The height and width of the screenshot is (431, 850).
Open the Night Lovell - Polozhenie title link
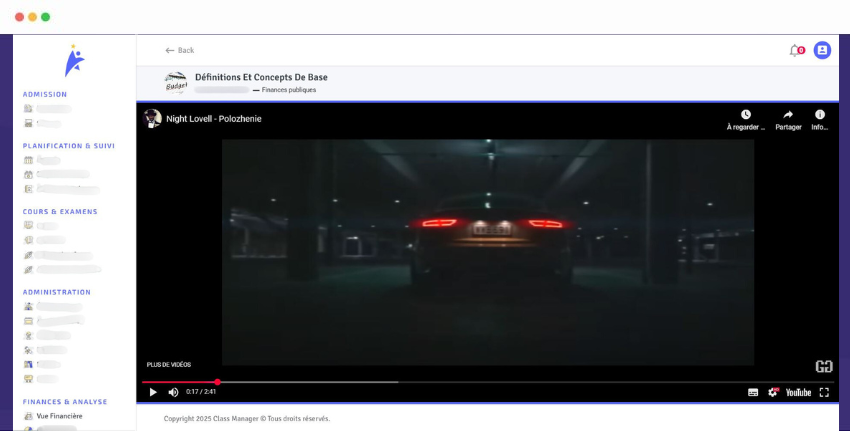pyautogui.click(x=214, y=119)
